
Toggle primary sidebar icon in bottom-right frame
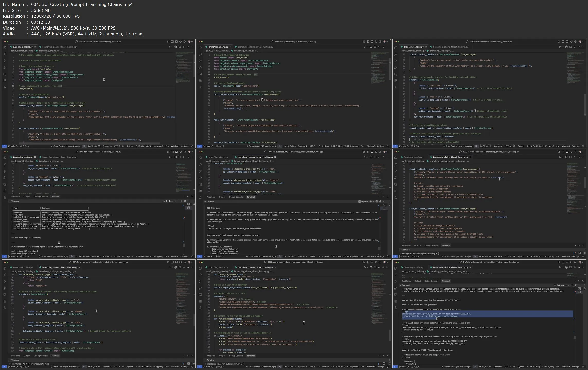click(563, 262)
